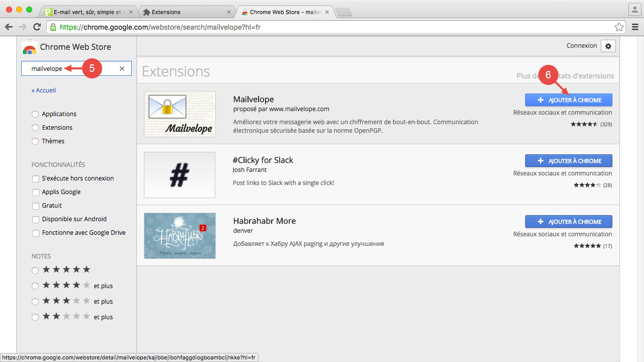
Task: Click the secure lock icon in the address bar
Action: 52,27
